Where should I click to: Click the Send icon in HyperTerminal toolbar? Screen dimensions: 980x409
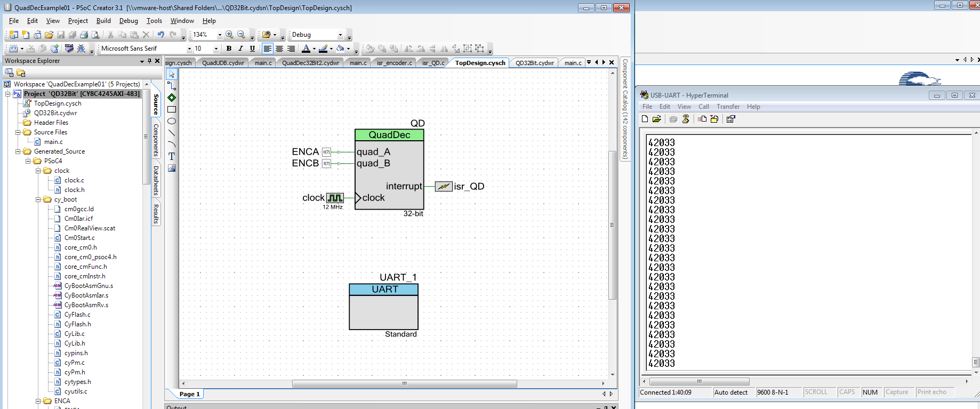click(x=703, y=119)
